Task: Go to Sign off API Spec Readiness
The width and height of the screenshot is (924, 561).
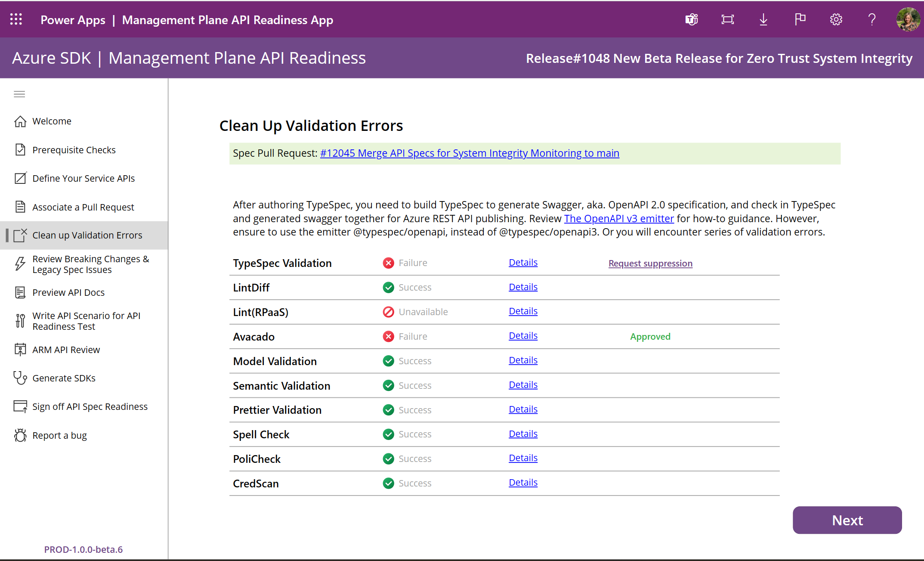Action: (90, 406)
